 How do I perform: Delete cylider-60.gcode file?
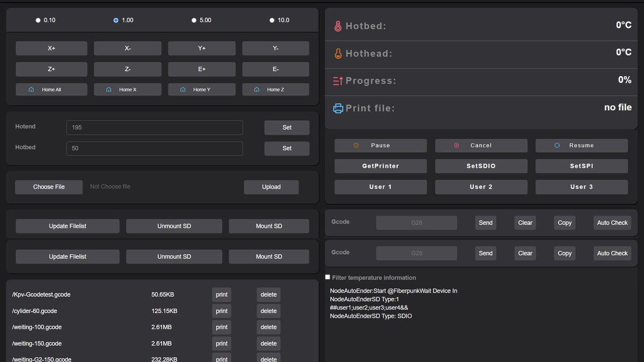click(269, 311)
